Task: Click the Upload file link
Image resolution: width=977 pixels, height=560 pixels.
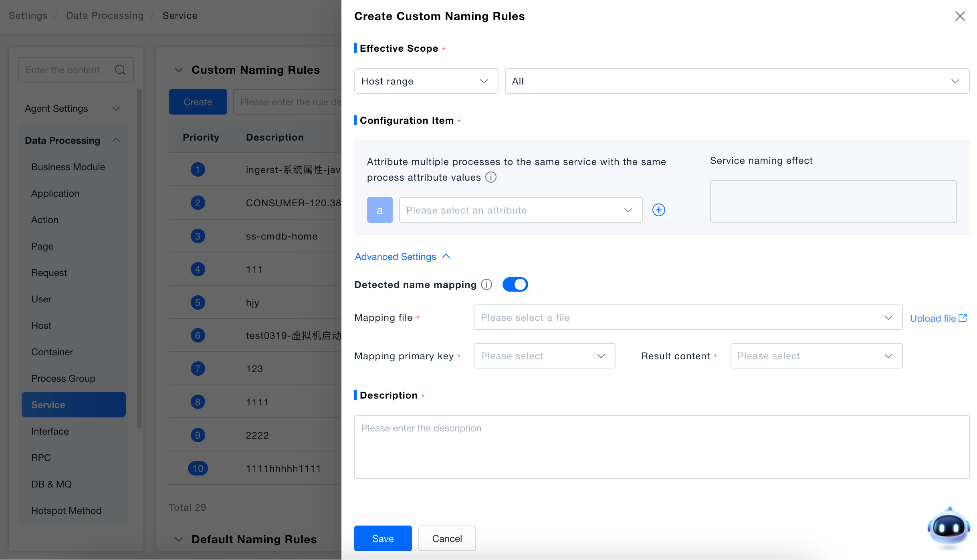Action: point(938,318)
